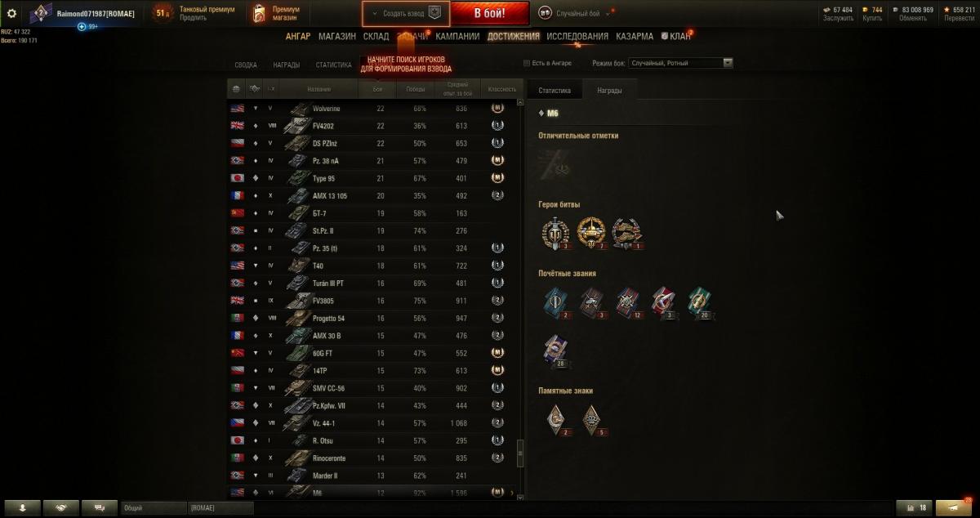Click the Общий chat input field
The height and width of the screenshot is (518, 980).
[154, 508]
